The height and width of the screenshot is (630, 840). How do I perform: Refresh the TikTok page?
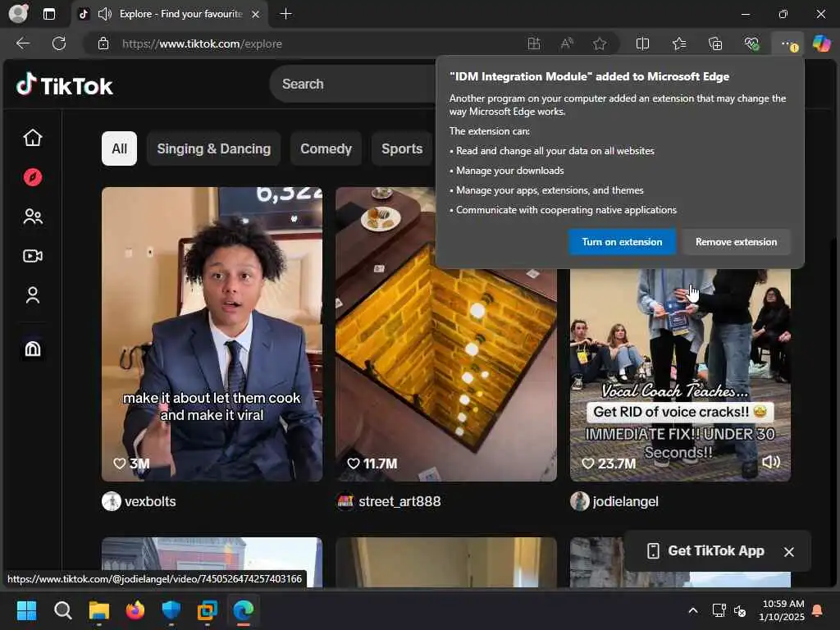click(59, 43)
